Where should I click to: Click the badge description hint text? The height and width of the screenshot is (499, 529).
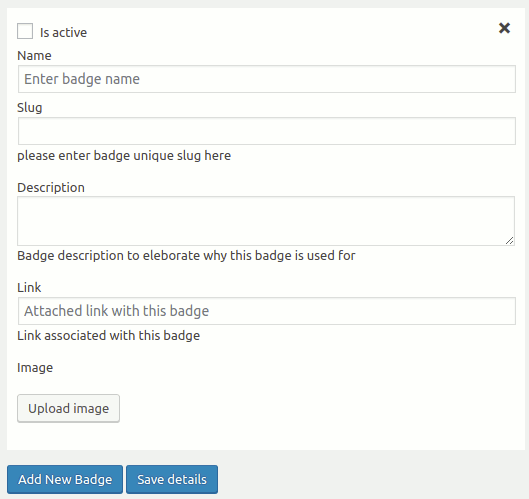pyautogui.click(x=186, y=256)
